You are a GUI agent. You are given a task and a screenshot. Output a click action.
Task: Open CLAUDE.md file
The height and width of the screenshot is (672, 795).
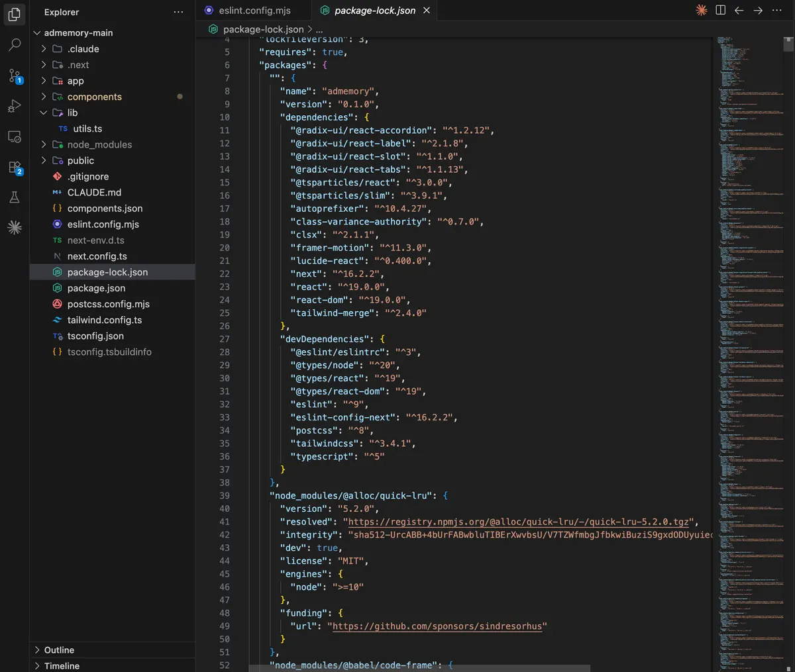click(x=113, y=192)
